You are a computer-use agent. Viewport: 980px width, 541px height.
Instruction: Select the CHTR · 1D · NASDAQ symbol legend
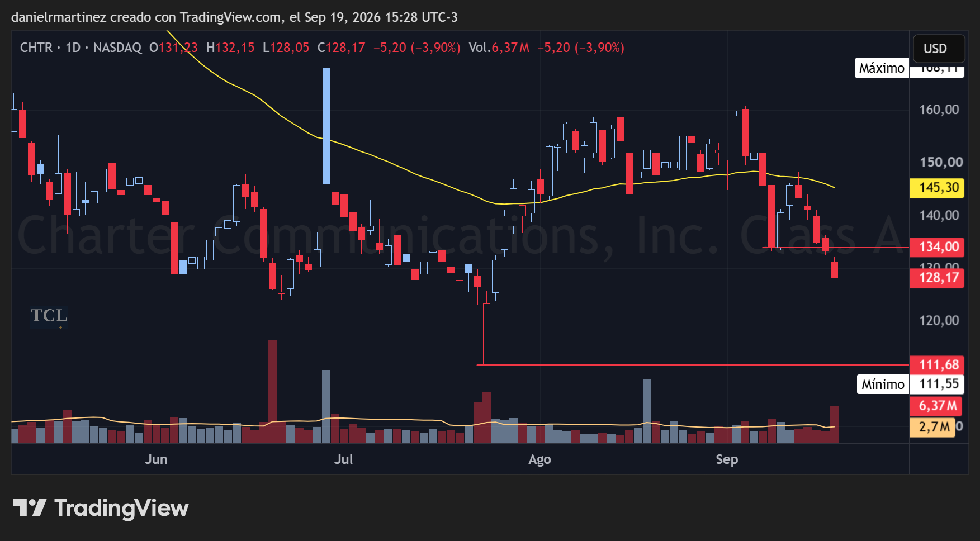[81, 48]
